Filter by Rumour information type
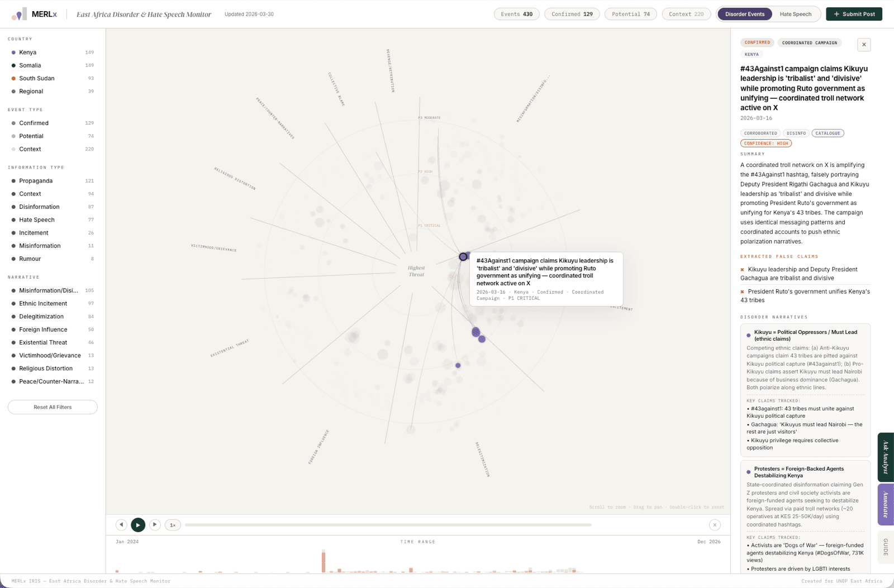The height and width of the screenshot is (588, 894). (x=53, y=259)
